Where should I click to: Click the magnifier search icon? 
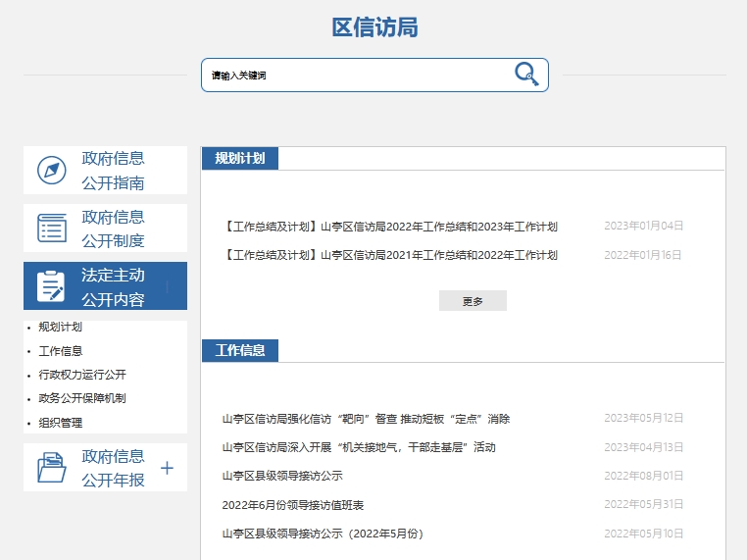(x=526, y=75)
